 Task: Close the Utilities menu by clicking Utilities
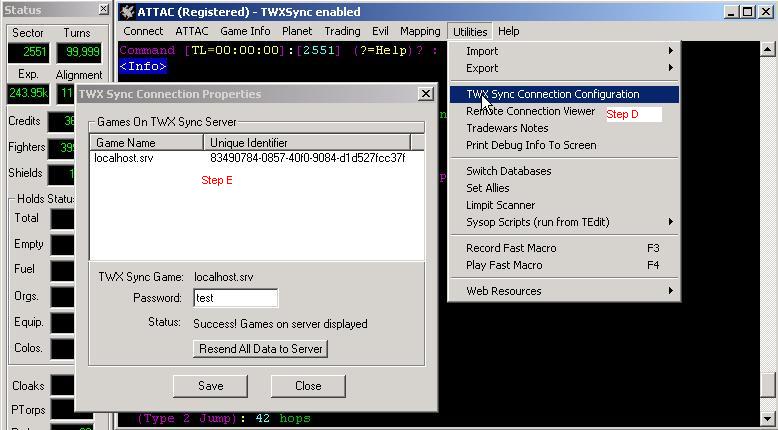click(x=469, y=32)
